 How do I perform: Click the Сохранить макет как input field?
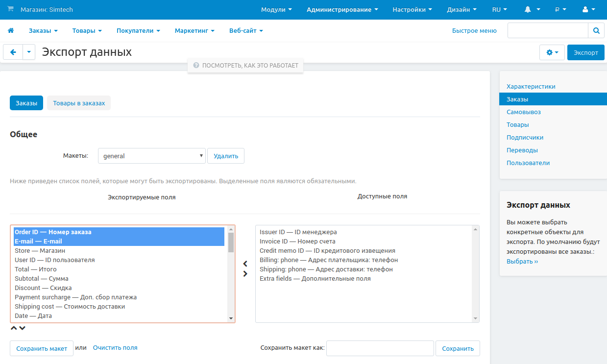point(380,348)
